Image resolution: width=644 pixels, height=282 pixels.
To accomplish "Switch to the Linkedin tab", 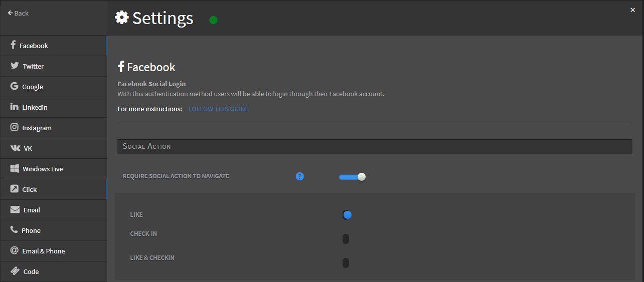I will pyautogui.click(x=54, y=107).
